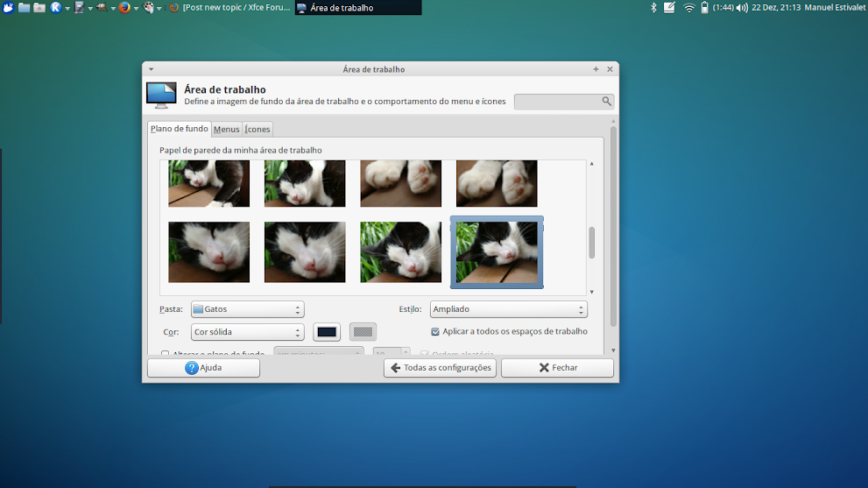Switch to the Plano de fundo tab
The image size is (868, 488).
click(x=180, y=129)
